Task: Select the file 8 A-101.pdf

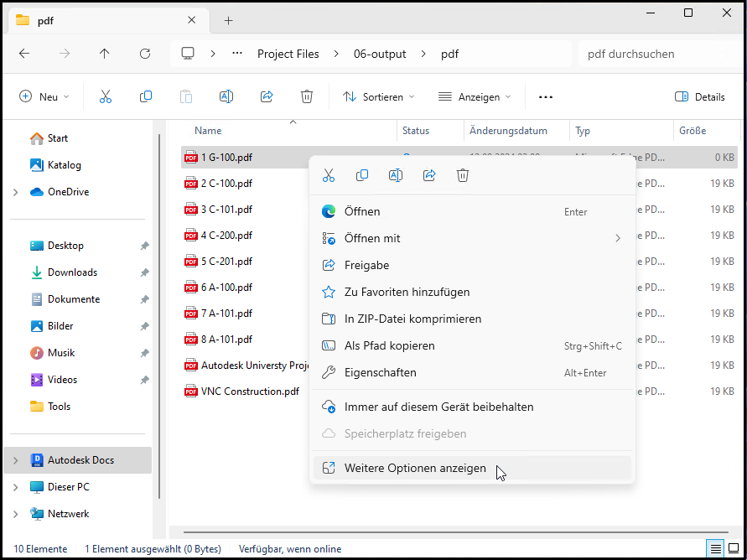Action: coord(226,340)
